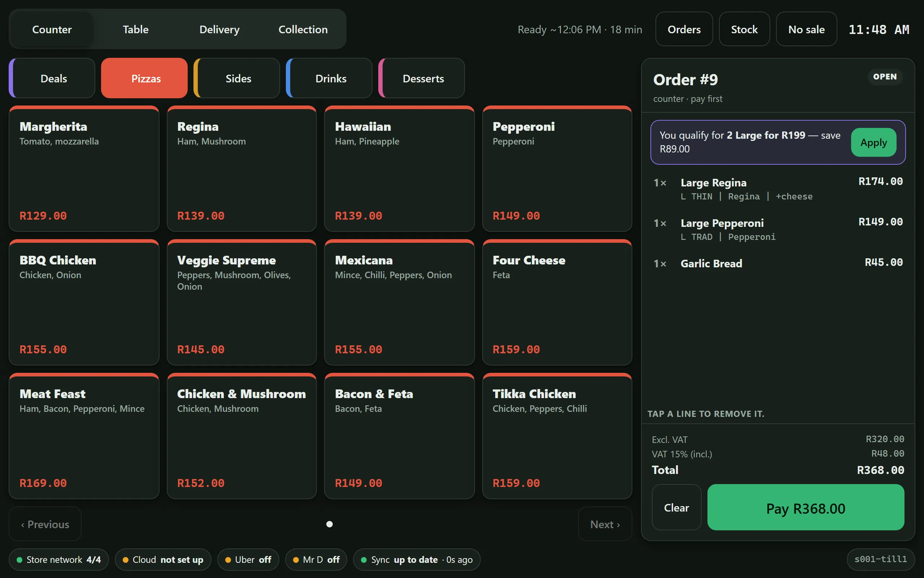The width and height of the screenshot is (924, 578).
Task: Open the Sides category
Action: coord(237,78)
